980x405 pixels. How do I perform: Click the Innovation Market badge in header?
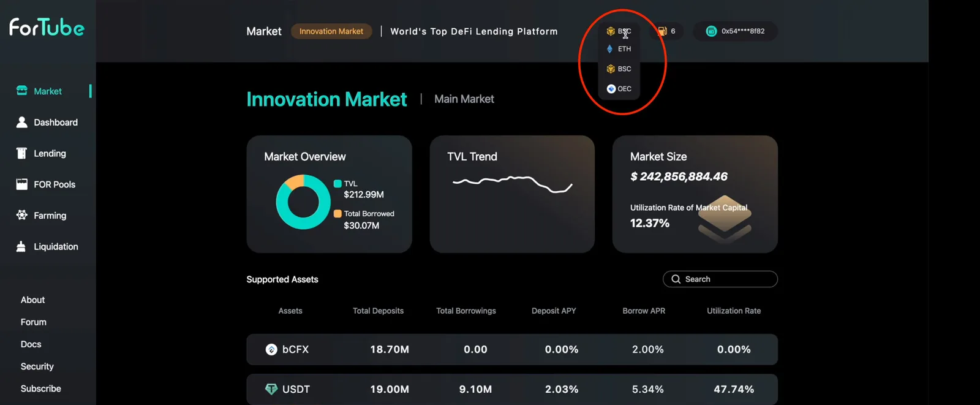(x=331, y=31)
